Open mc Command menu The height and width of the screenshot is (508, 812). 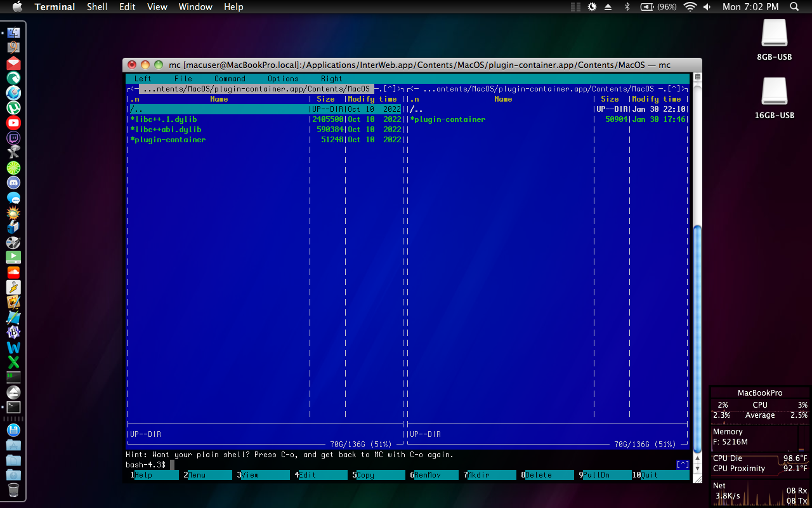230,79
